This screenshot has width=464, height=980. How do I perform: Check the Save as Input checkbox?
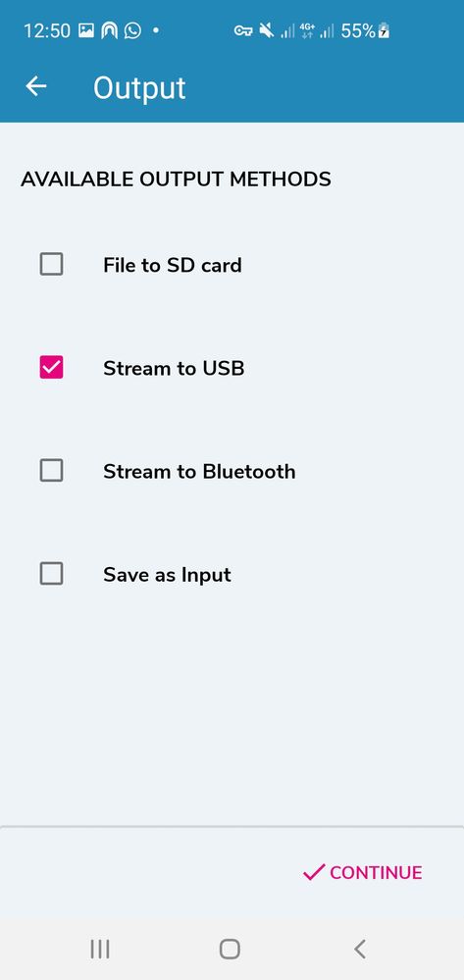pos(51,573)
